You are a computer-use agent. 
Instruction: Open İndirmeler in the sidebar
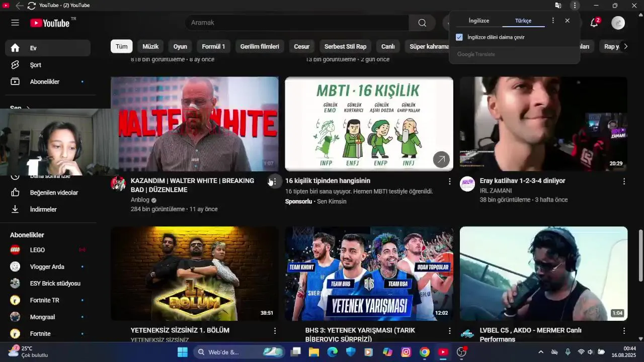click(x=48, y=209)
